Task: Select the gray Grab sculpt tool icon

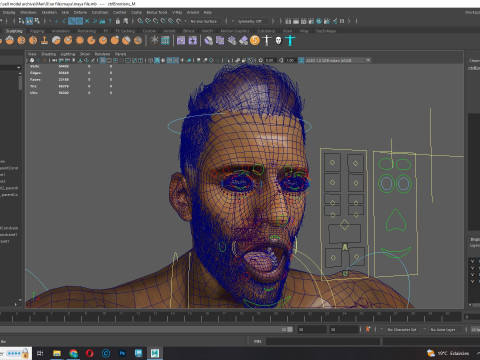Action: pyautogui.click(x=56, y=41)
